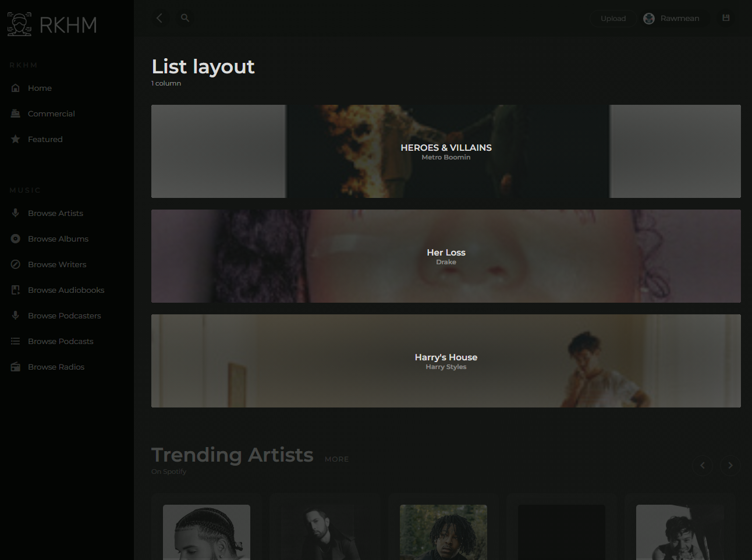Screen dimensions: 752x560
Task: Open the Her Loss album by Drake
Action: coord(446,256)
